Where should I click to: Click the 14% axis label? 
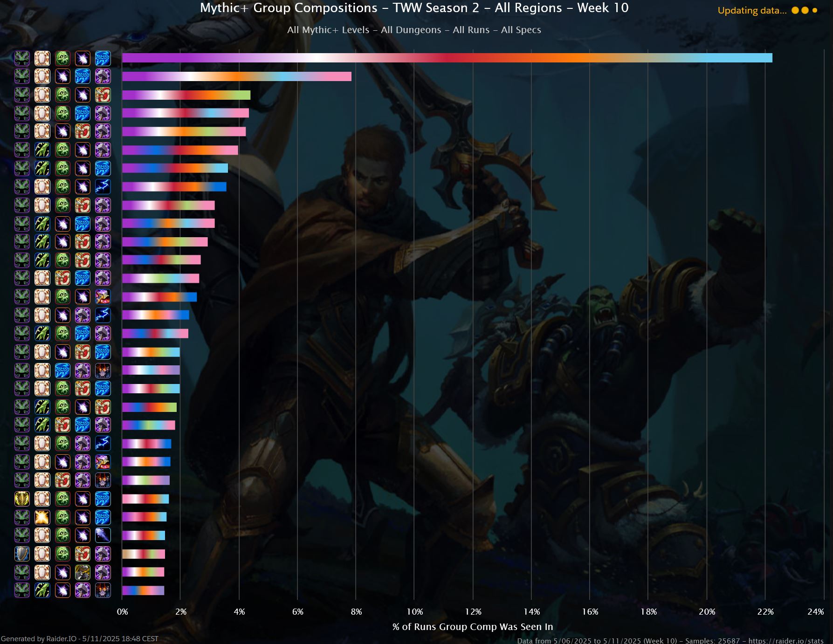point(532,612)
